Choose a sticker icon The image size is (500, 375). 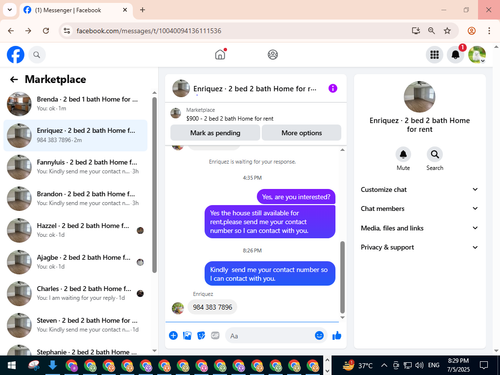pos(201,335)
